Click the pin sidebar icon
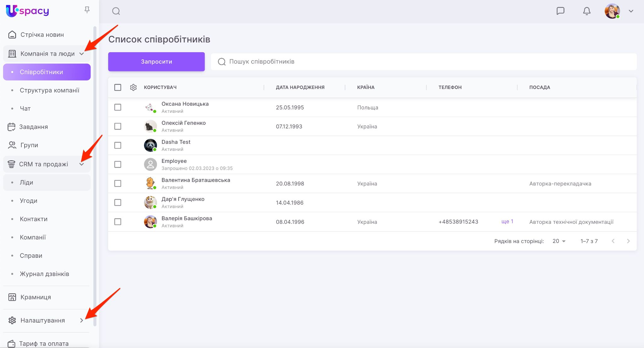The image size is (644, 348). click(x=87, y=10)
